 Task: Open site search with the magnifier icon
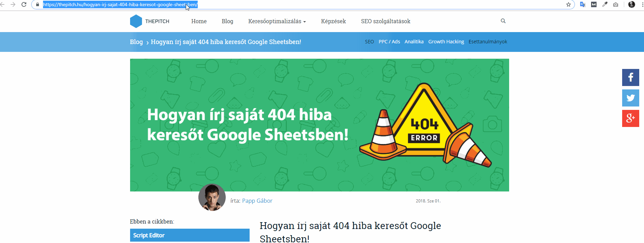pyautogui.click(x=503, y=21)
